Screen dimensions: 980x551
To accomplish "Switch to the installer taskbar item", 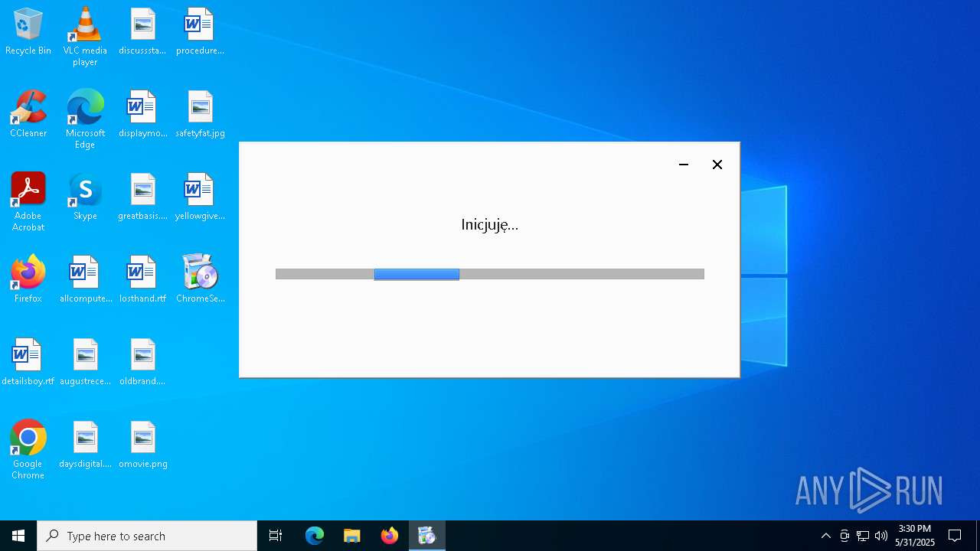I will pyautogui.click(x=427, y=536).
